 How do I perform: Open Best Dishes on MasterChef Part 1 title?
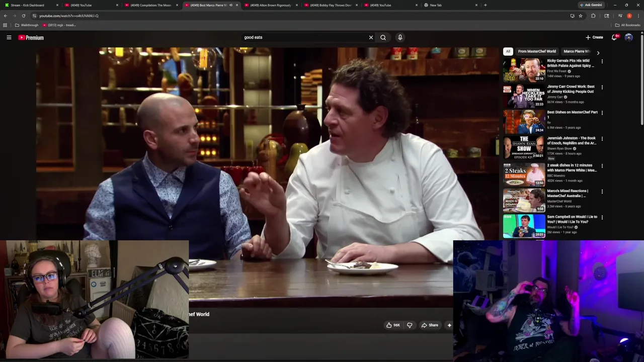click(572, 115)
